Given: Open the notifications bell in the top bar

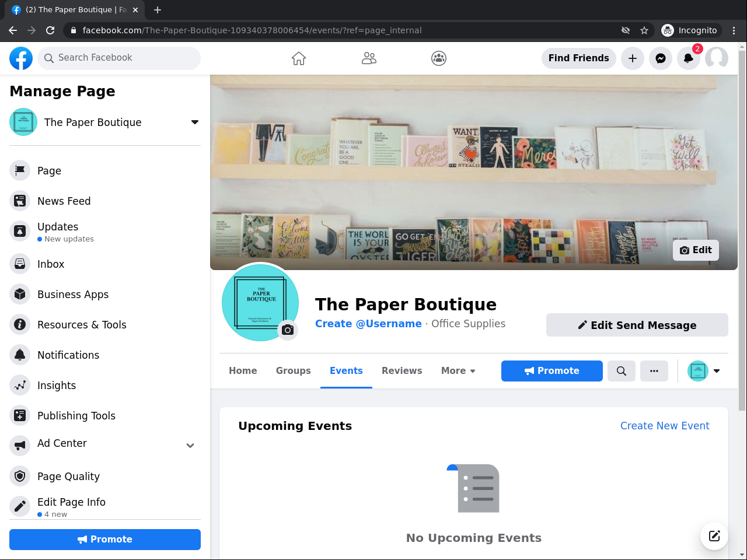Looking at the screenshot, I should (x=689, y=58).
